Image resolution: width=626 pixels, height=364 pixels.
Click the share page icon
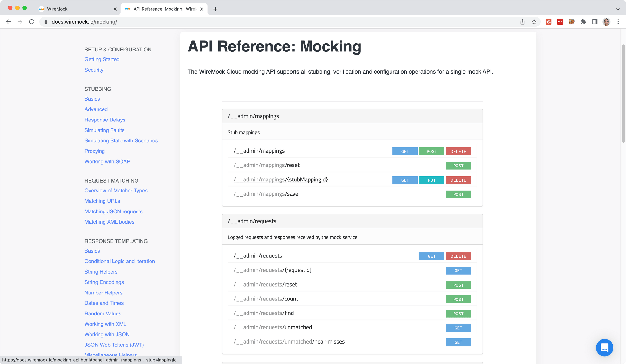tap(522, 22)
